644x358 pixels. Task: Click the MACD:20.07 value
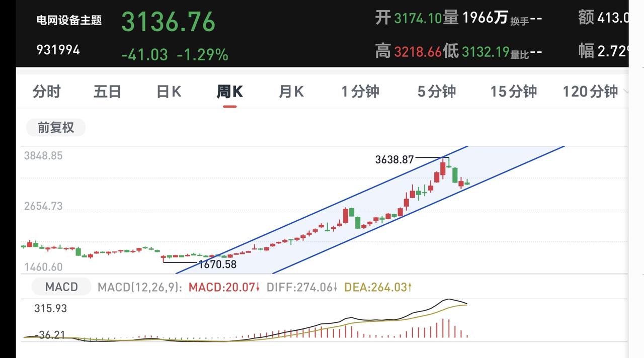pyautogui.click(x=224, y=288)
